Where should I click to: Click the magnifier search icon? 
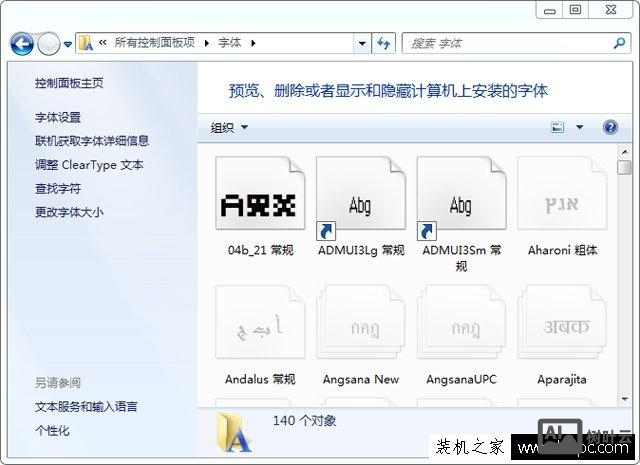tap(619, 43)
